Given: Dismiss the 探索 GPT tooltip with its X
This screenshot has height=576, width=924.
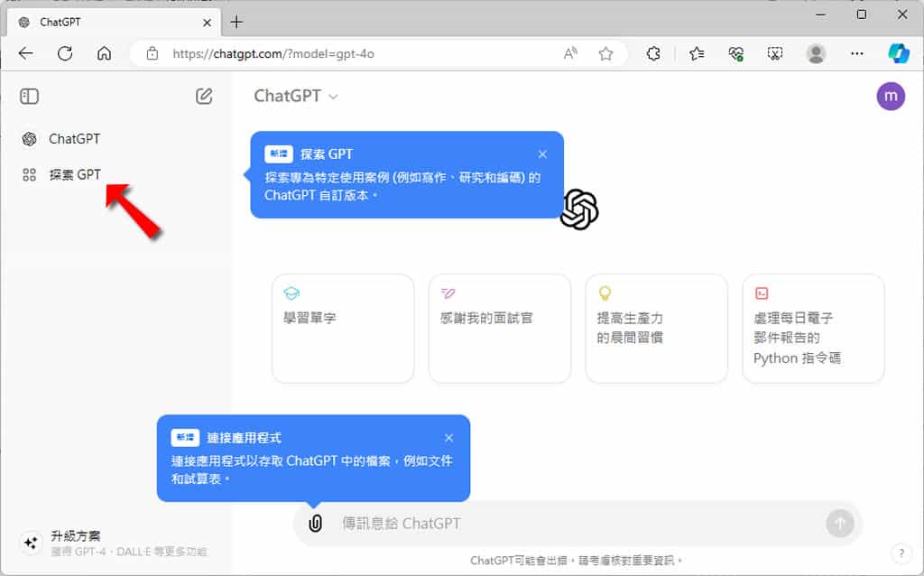Looking at the screenshot, I should pos(542,153).
